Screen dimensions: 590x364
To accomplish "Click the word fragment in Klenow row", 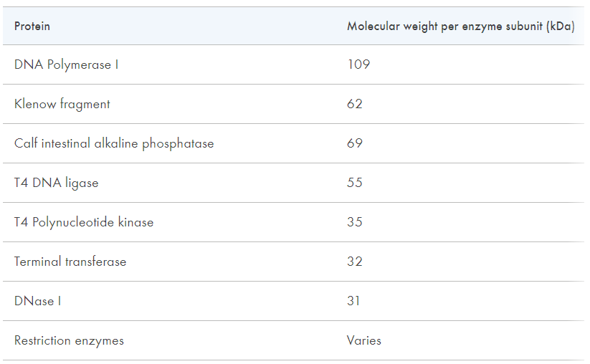I will [85, 104].
